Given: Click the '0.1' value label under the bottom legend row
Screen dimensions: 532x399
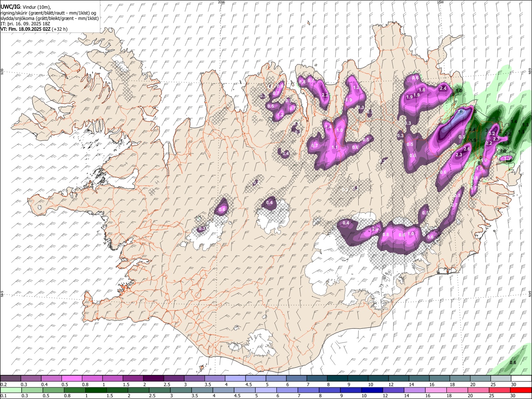Looking at the screenshot, I should point(3,396).
